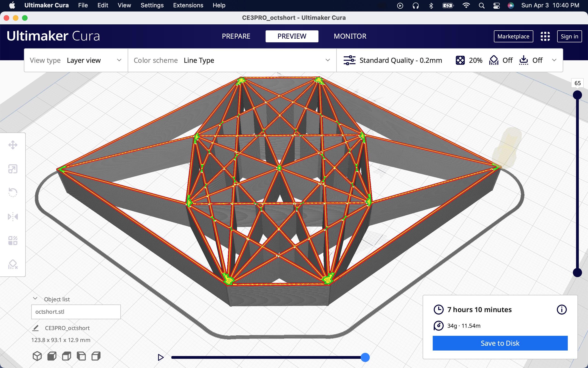Click the clock print time icon

(x=438, y=310)
